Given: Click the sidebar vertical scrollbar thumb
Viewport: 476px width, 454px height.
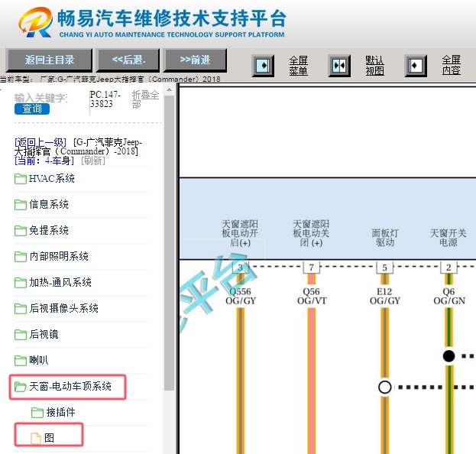Looking at the screenshot, I should (x=169, y=243).
